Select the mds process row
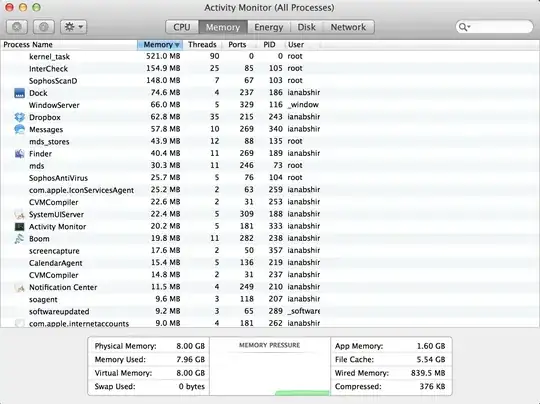The height and width of the screenshot is (404, 540). pyautogui.click(x=270, y=166)
